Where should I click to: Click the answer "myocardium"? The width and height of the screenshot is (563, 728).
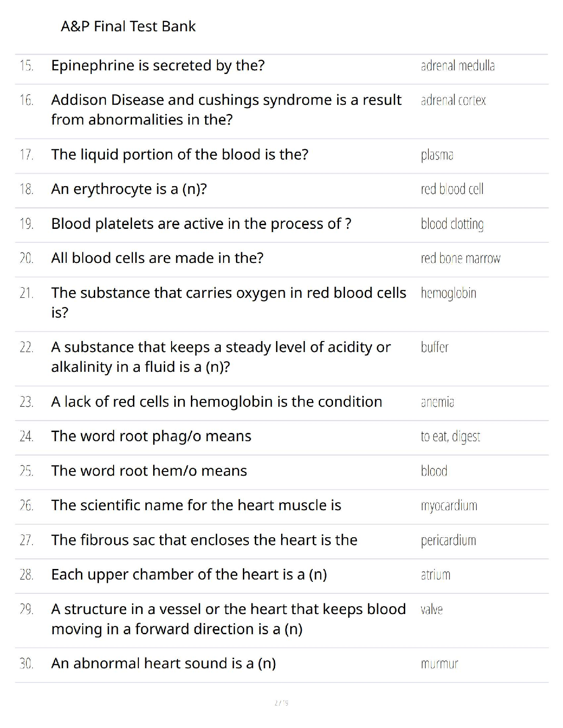449,506
